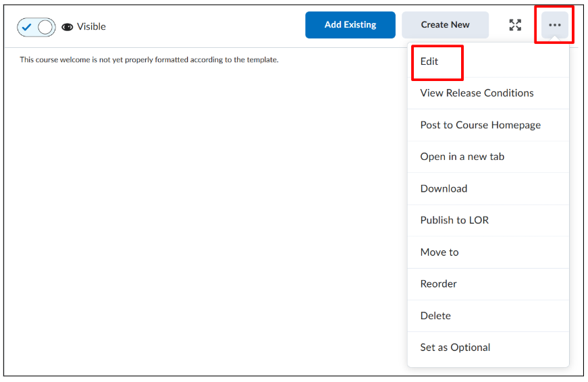
Task: Choose Publish to LOR option
Action: click(x=488, y=221)
